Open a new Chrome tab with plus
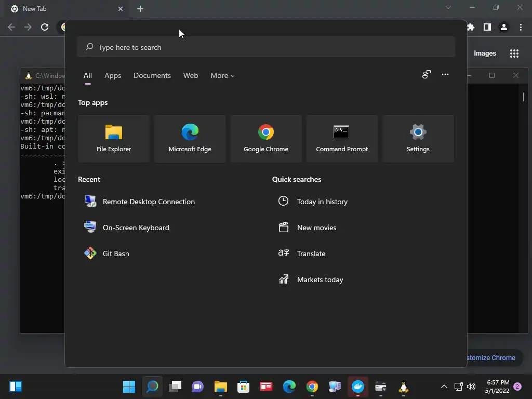This screenshot has height=399, width=532. click(140, 9)
